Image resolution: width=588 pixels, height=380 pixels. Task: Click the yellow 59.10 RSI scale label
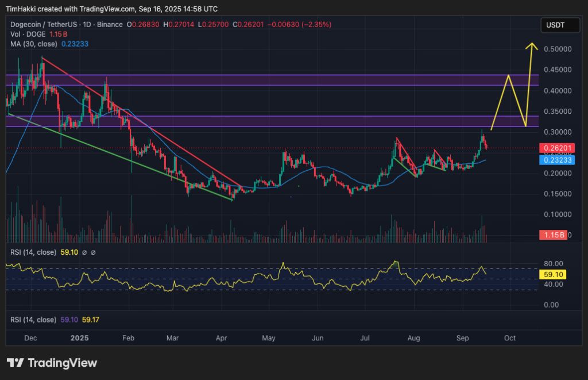tap(553, 274)
